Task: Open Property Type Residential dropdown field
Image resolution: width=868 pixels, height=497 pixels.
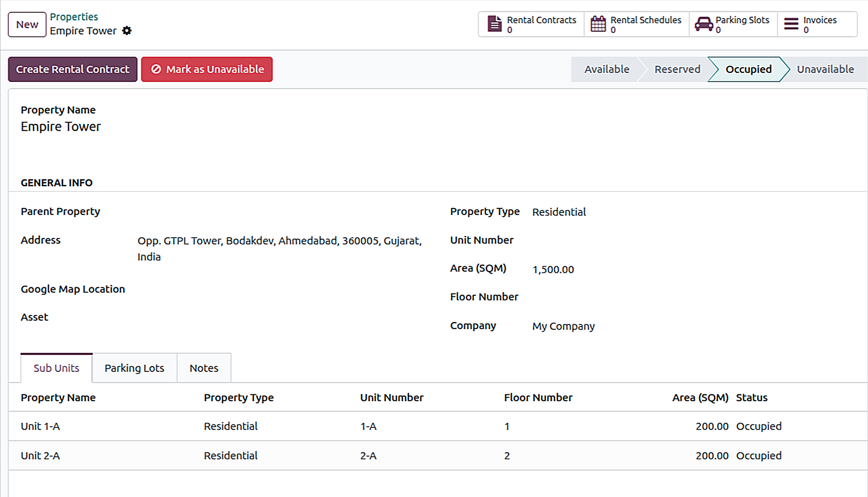Action: [559, 212]
